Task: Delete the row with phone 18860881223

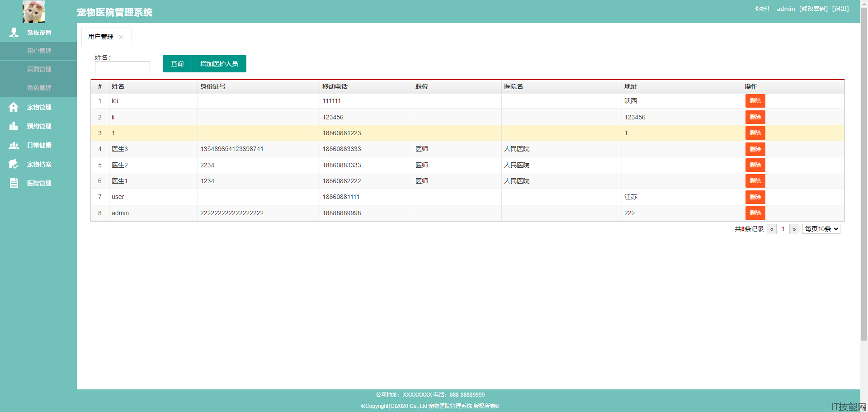Action: (755, 133)
